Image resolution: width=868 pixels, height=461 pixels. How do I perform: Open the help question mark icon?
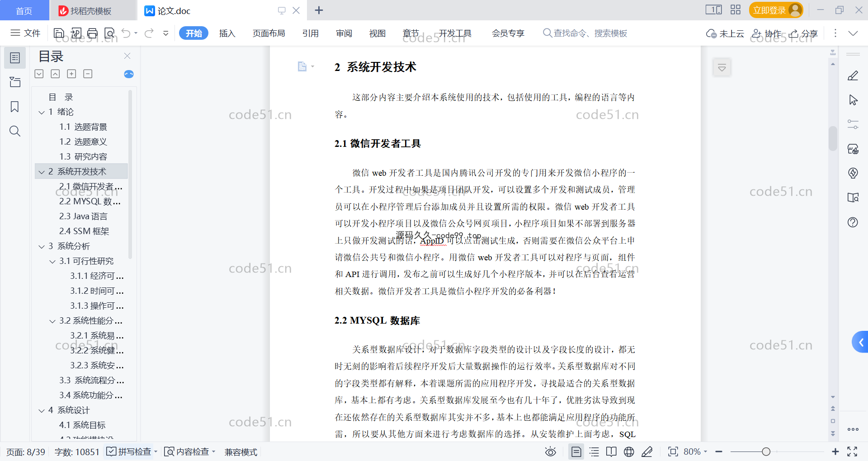point(853,222)
